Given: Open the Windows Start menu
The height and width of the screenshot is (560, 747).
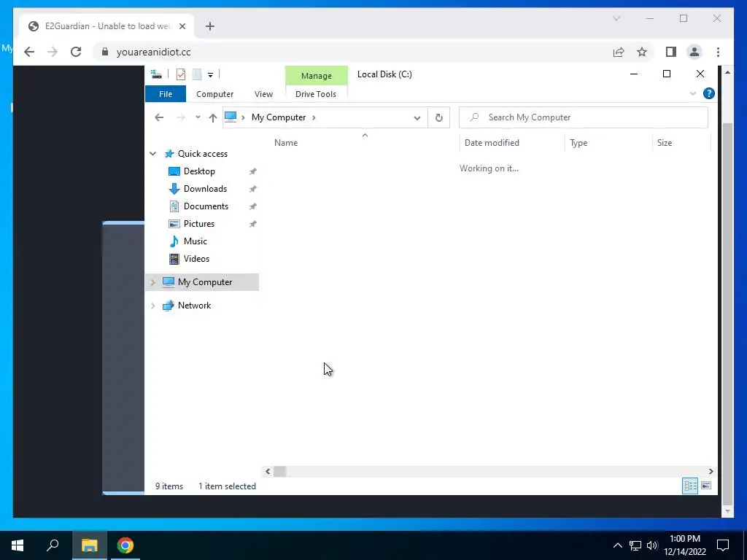Looking at the screenshot, I should [x=18, y=545].
